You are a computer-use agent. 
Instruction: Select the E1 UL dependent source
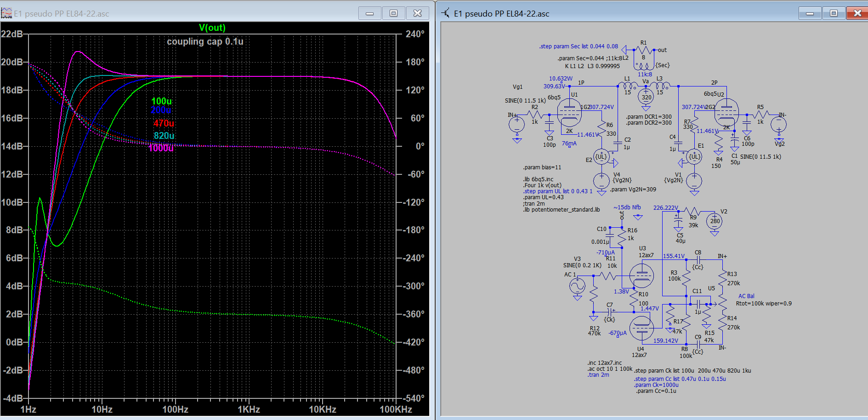(x=694, y=157)
